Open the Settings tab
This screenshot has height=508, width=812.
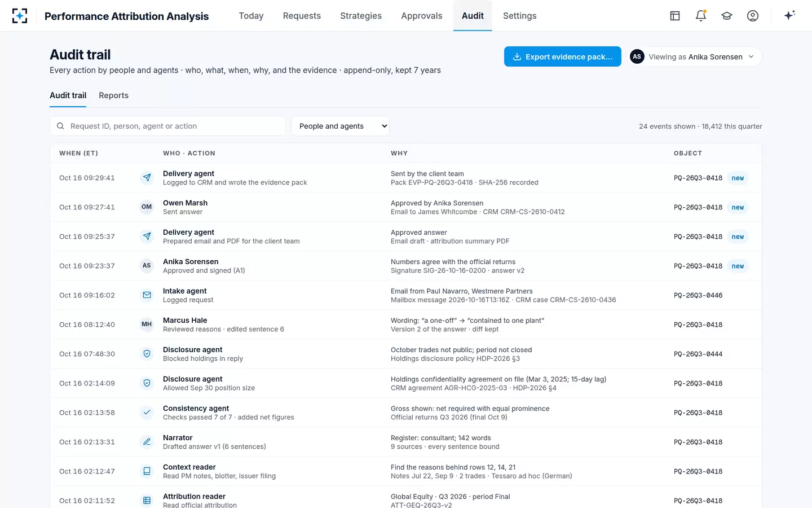click(520, 16)
